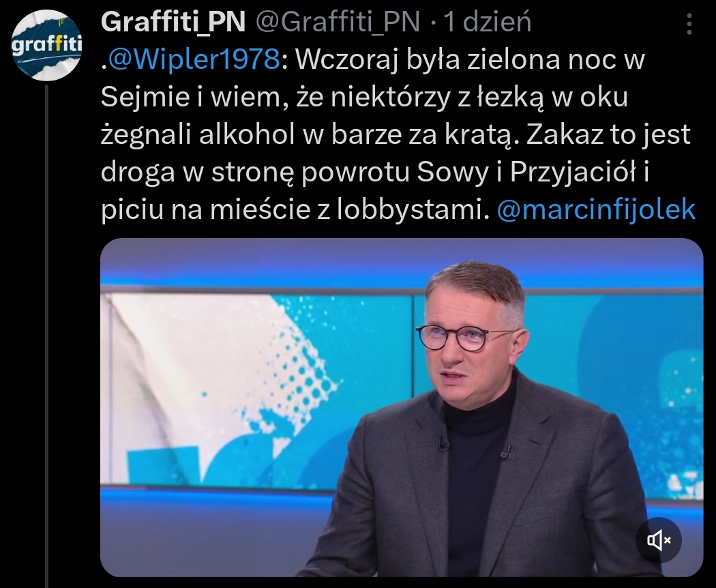The width and height of the screenshot is (716, 588).
Task: Open the Graffiti_PN display name profile
Action: point(173,21)
